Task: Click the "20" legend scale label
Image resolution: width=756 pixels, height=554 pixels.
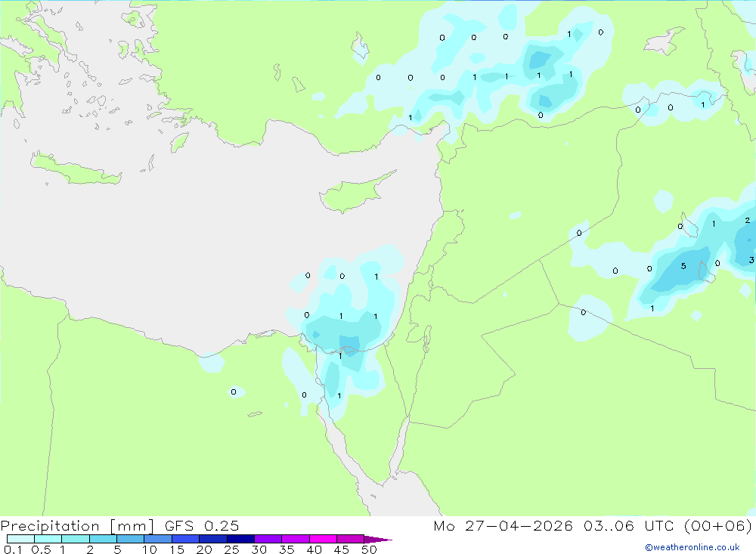Action: click(x=204, y=549)
